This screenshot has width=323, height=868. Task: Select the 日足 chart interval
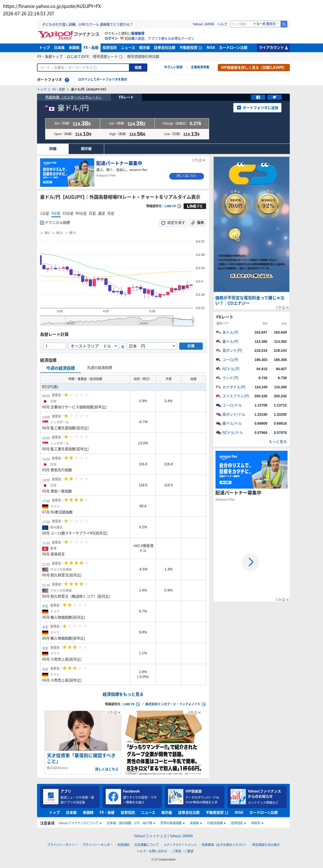92,214
